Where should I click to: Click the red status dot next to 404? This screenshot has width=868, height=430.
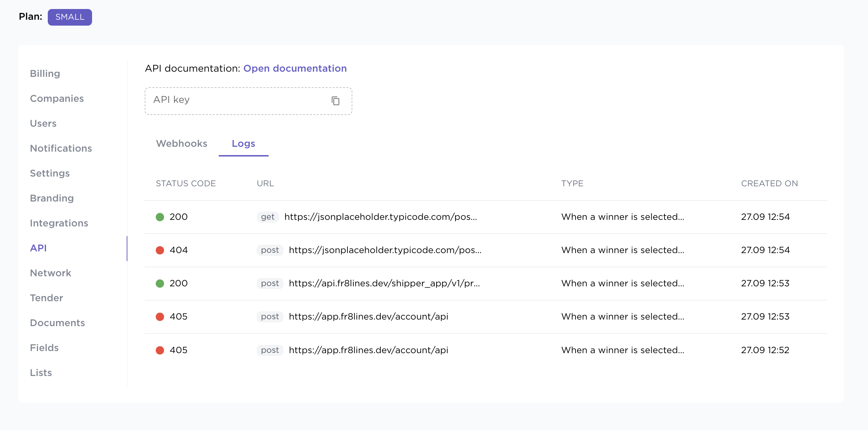(x=160, y=250)
